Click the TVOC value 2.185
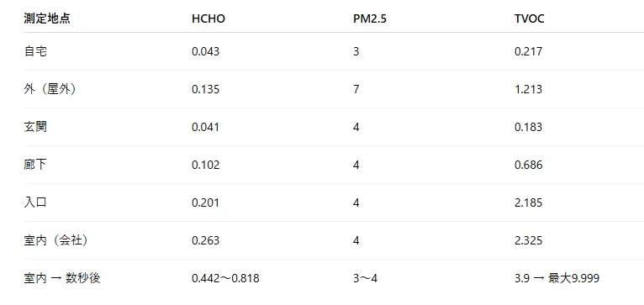This screenshot has height=305, width=644. (x=528, y=202)
